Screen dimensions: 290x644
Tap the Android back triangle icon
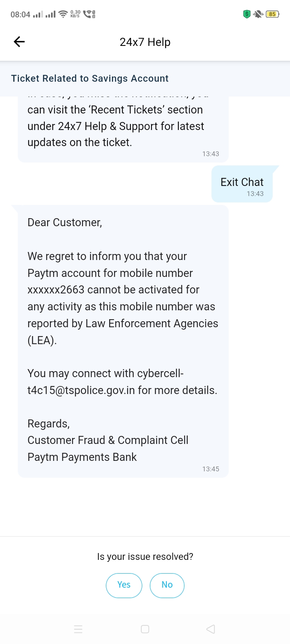point(211,629)
